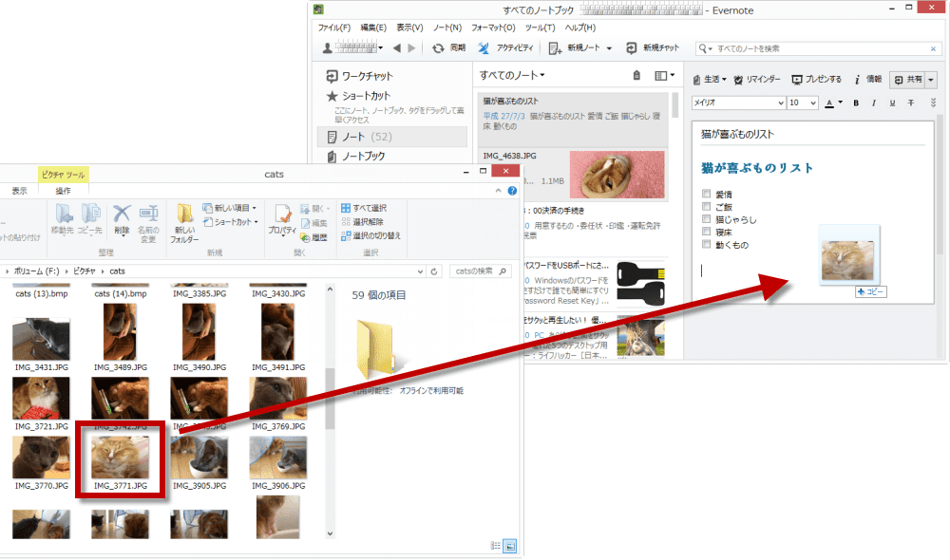Check the 愛情 checkbox
The image size is (950, 560).
click(x=706, y=194)
